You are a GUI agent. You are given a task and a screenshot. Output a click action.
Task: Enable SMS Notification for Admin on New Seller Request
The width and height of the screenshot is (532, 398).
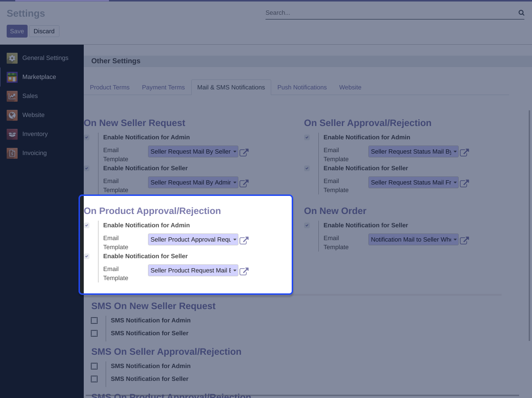click(94, 320)
